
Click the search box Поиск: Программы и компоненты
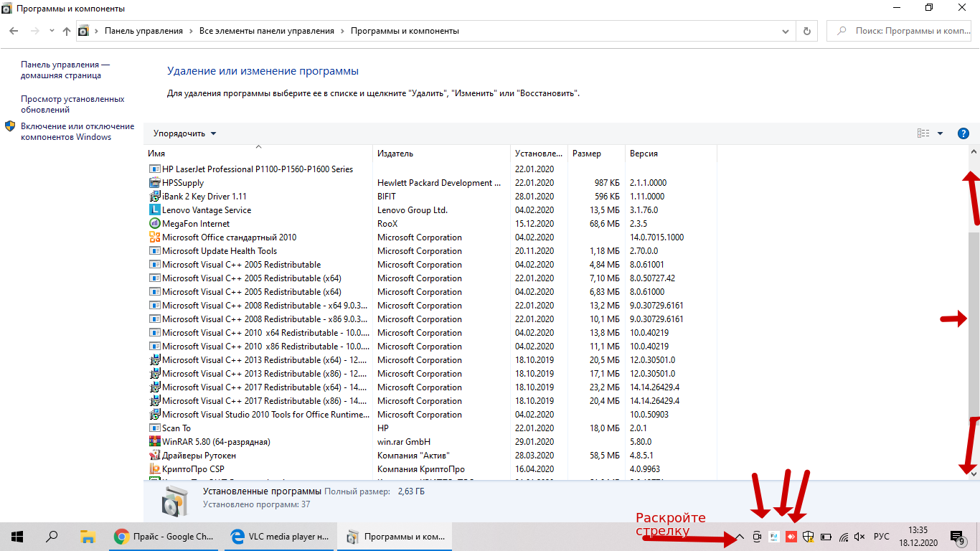pyautogui.click(x=900, y=31)
